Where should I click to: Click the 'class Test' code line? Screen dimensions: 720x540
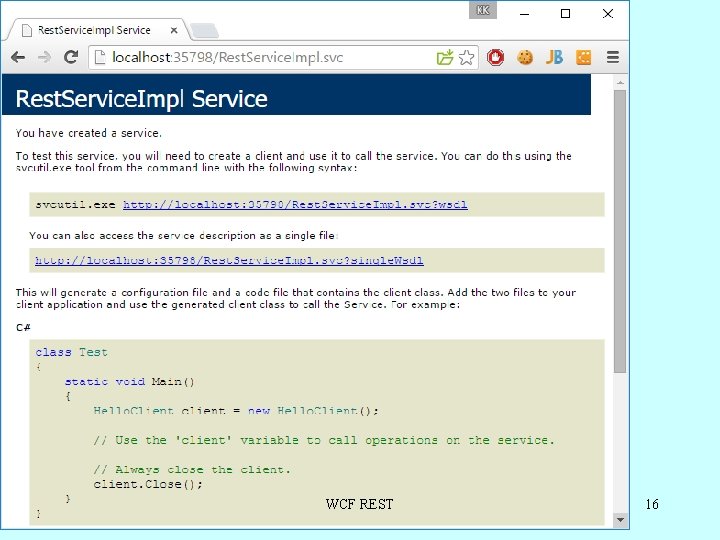pos(72,352)
